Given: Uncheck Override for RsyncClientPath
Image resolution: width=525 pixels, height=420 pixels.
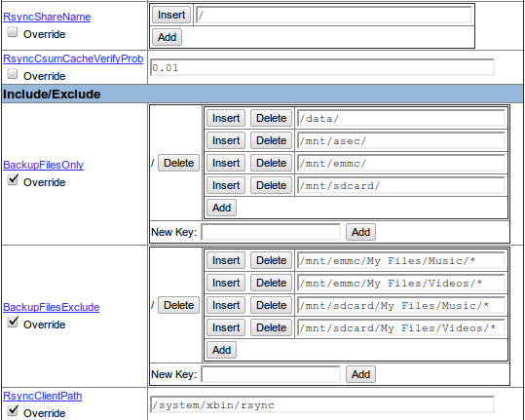Looking at the screenshot, I should coord(13,410).
